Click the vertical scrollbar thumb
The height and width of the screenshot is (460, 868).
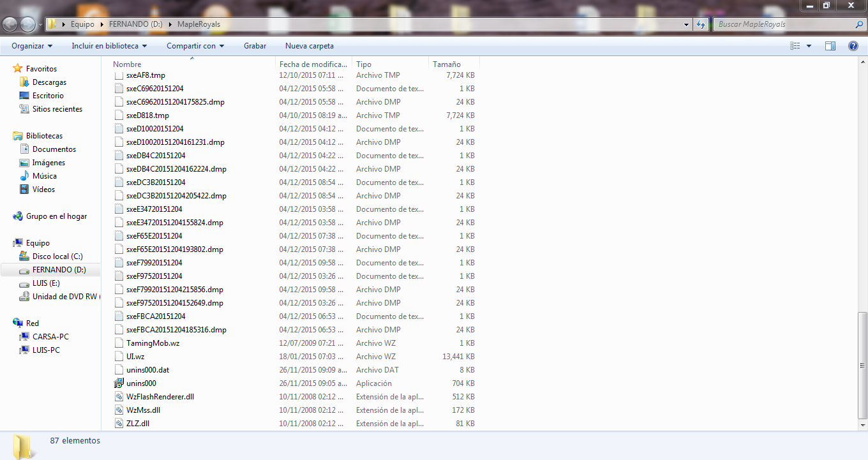point(862,365)
